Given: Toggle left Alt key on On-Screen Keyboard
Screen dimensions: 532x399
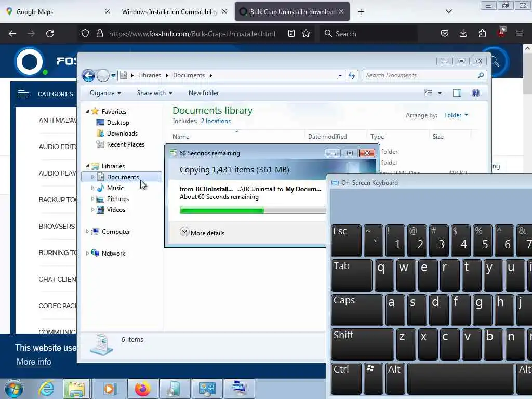Looking at the screenshot, I should pos(395,379).
